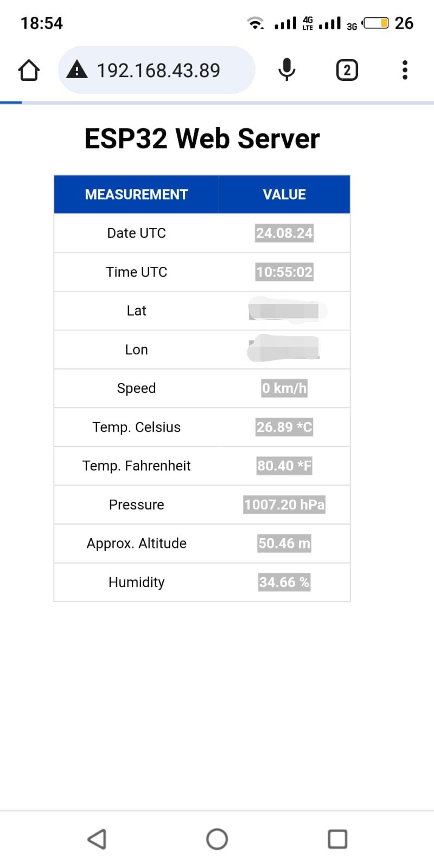434x868 pixels.
Task: Open recent apps with the square button
Action: click(337, 838)
